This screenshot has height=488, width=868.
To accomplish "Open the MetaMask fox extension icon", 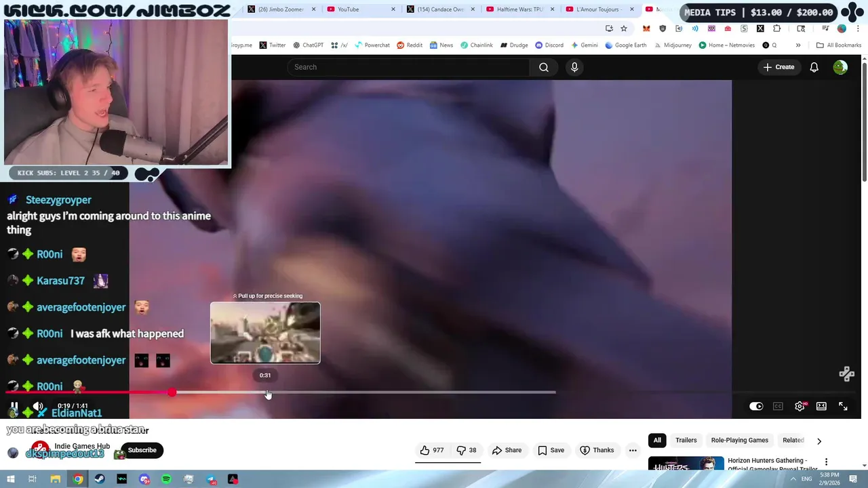I will point(646,28).
